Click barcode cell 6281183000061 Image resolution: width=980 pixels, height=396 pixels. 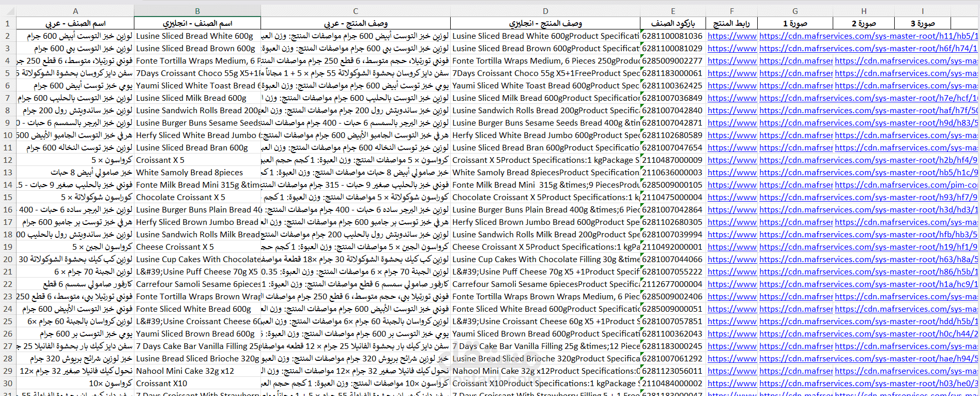(x=673, y=73)
